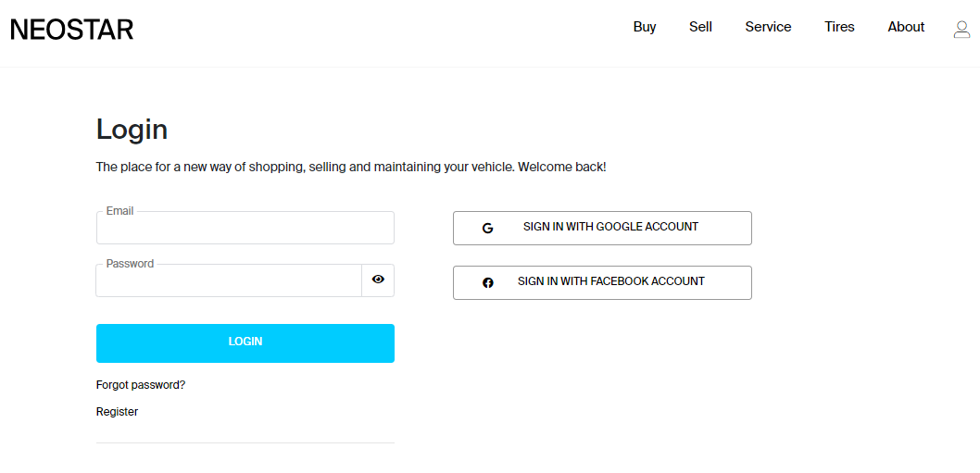
Task: Choose Sign in with Facebook account
Action: pos(602,282)
